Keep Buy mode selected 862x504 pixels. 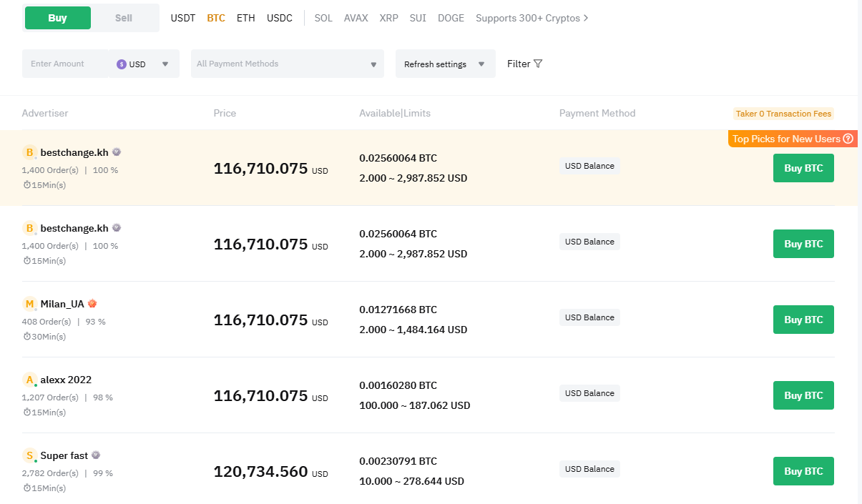tap(57, 16)
